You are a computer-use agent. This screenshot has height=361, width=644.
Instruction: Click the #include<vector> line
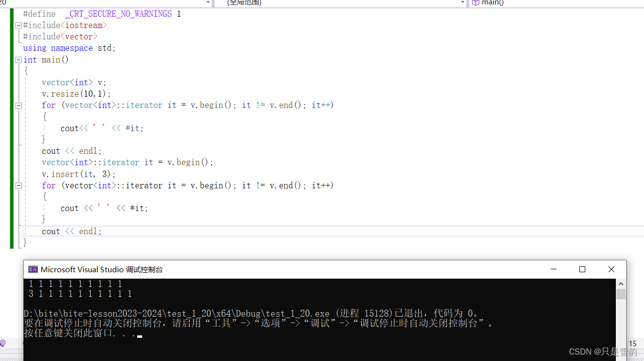[x=60, y=36]
